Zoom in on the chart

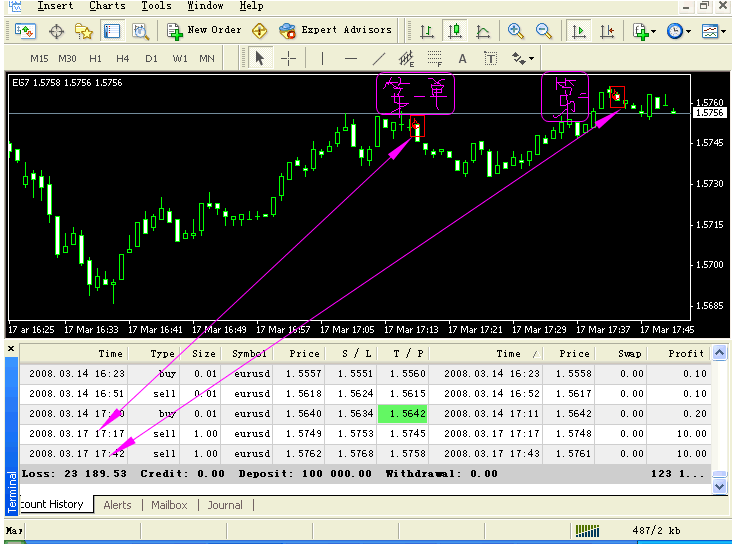(x=516, y=31)
